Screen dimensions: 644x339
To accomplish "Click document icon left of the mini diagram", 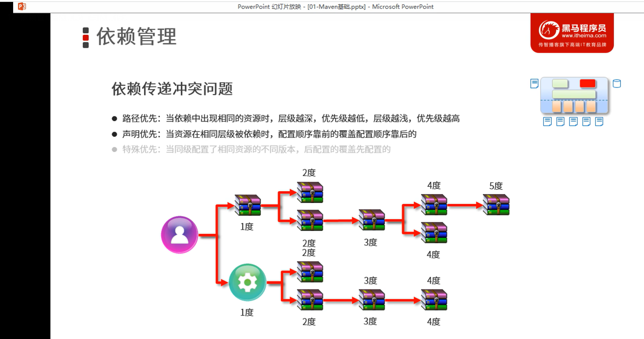I will tap(534, 84).
